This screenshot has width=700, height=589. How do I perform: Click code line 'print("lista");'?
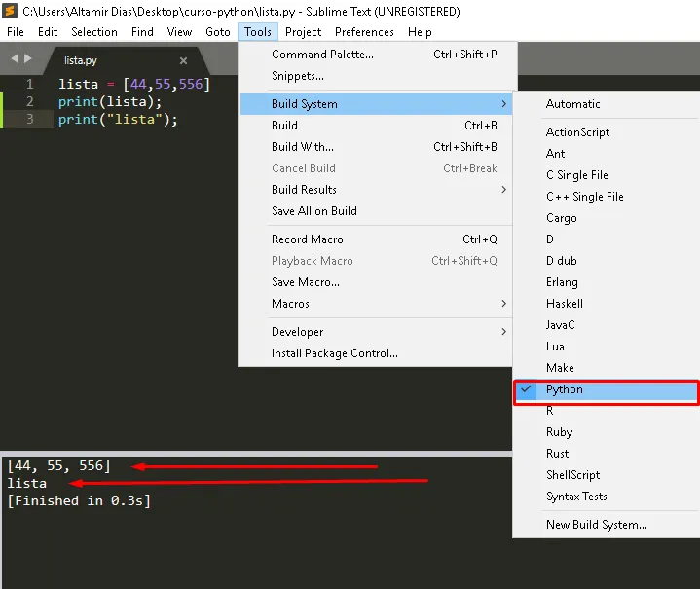[118, 119]
